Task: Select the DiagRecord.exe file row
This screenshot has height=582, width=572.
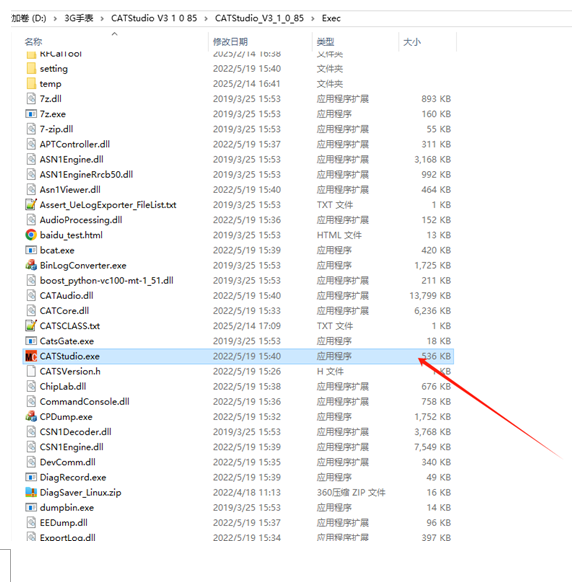Action: pyautogui.click(x=238, y=477)
